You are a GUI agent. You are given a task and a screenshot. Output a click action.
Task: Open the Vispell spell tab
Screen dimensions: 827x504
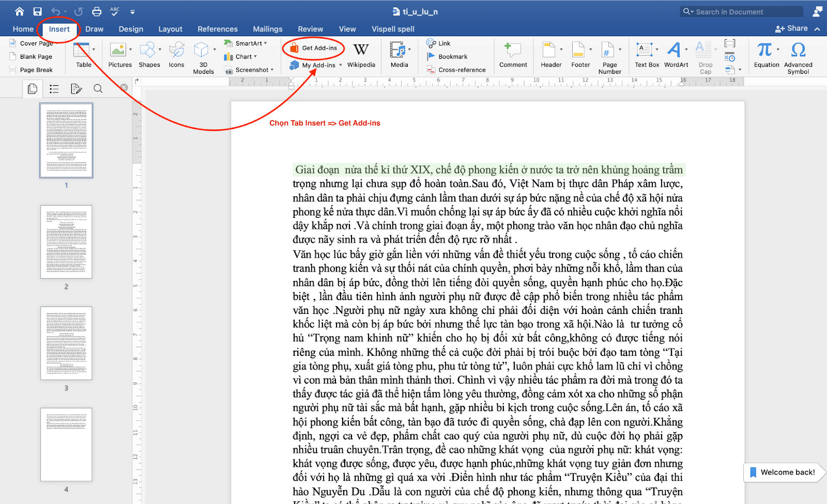(393, 29)
